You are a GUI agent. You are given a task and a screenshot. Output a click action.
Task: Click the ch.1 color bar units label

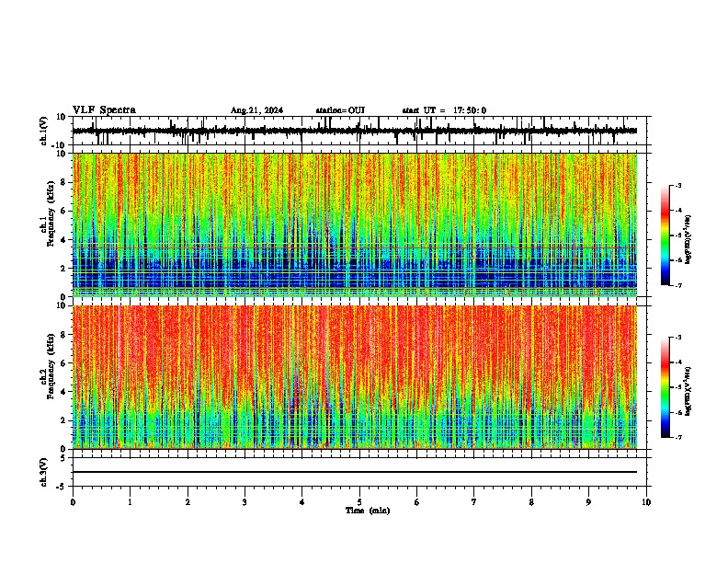coord(688,240)
